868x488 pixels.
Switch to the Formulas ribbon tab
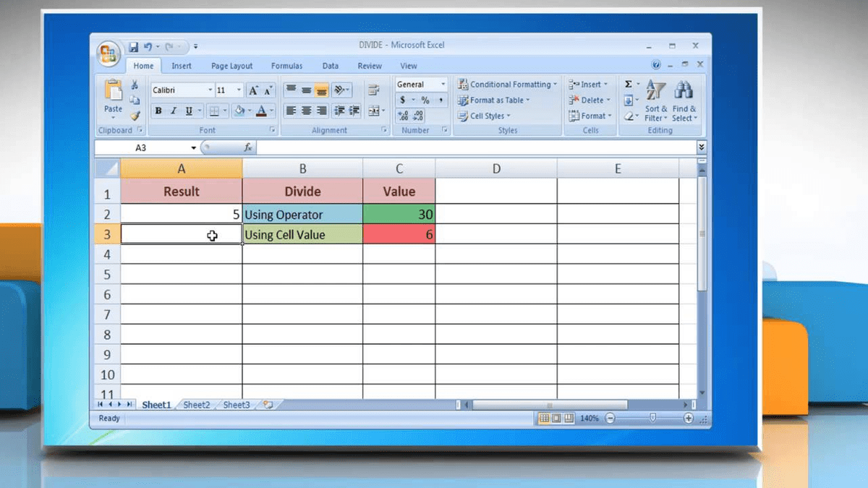[286, 66]
